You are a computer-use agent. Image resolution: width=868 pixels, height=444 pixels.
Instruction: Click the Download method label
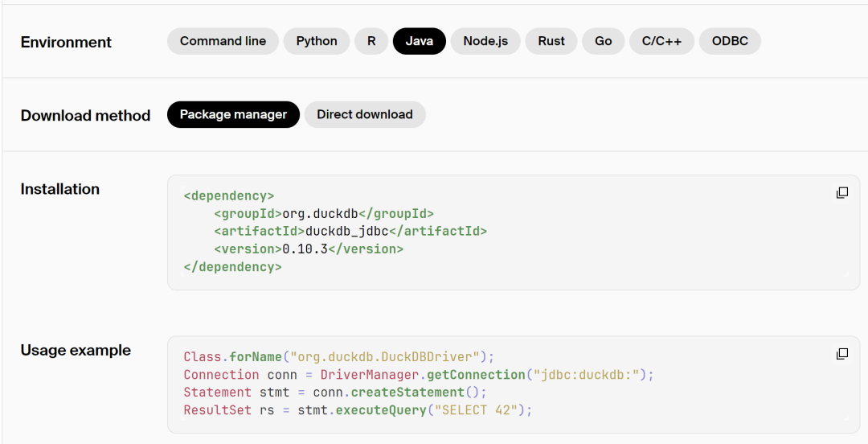coord(85,115)
